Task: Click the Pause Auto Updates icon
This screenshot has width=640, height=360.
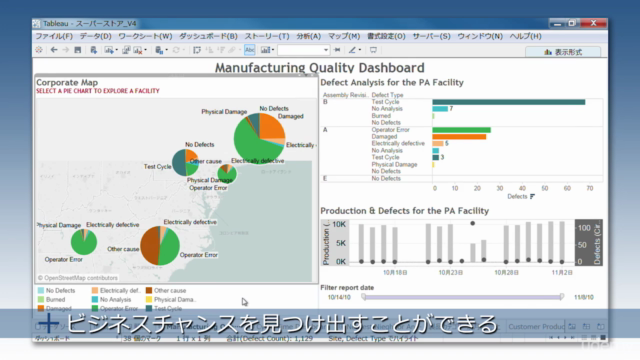Action: (159, 50)
